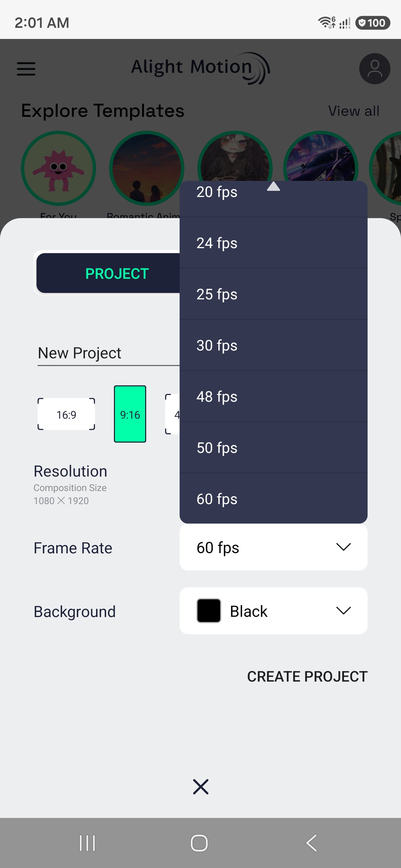This screenshot has height=868, width=401.
Task: Select the 9:16 aspect ratio
Action: coord(130,414)
